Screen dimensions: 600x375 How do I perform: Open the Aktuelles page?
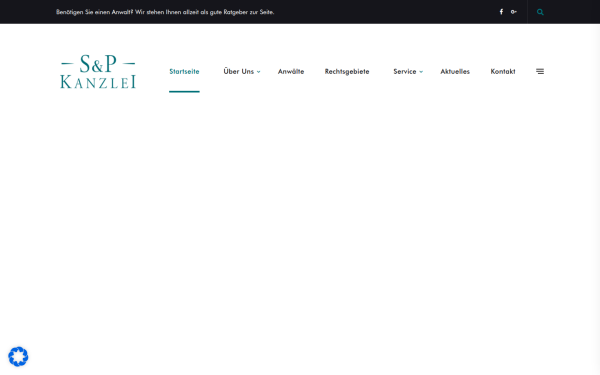tap(455, 72)
